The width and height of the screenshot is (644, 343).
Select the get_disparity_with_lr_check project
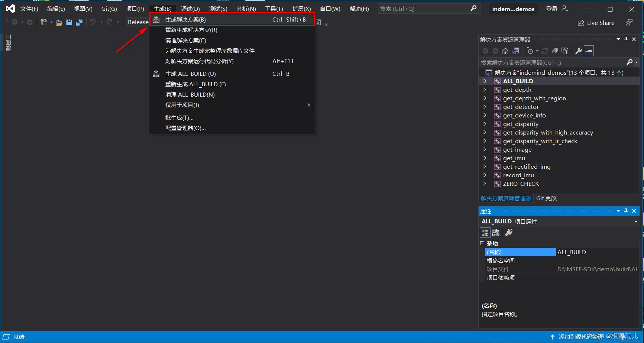[540, 141]
